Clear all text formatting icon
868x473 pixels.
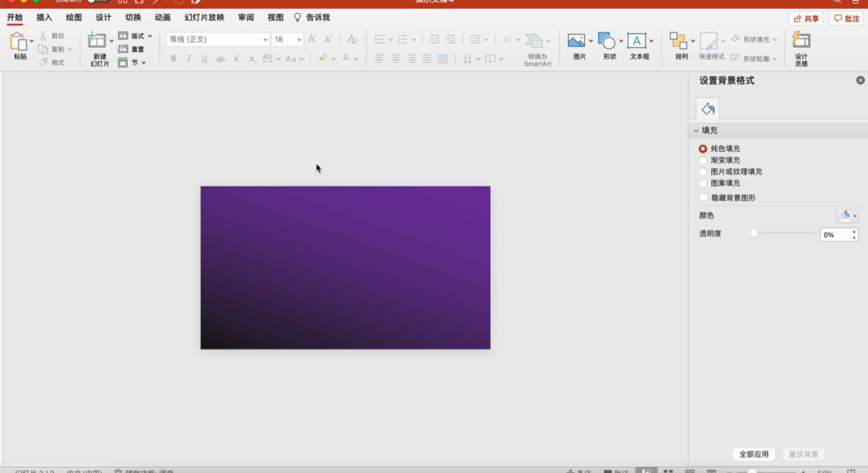[352, 39]
